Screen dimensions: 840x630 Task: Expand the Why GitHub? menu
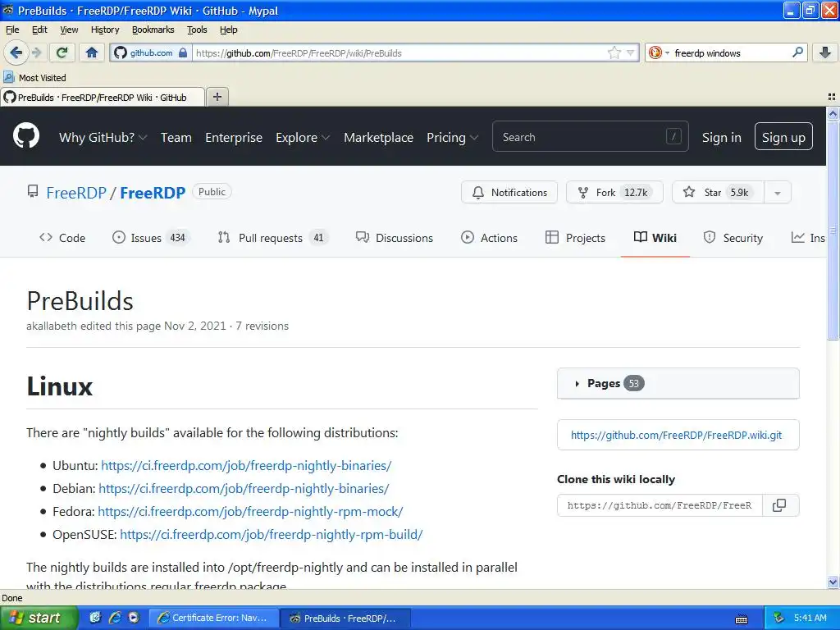[103, 137]
